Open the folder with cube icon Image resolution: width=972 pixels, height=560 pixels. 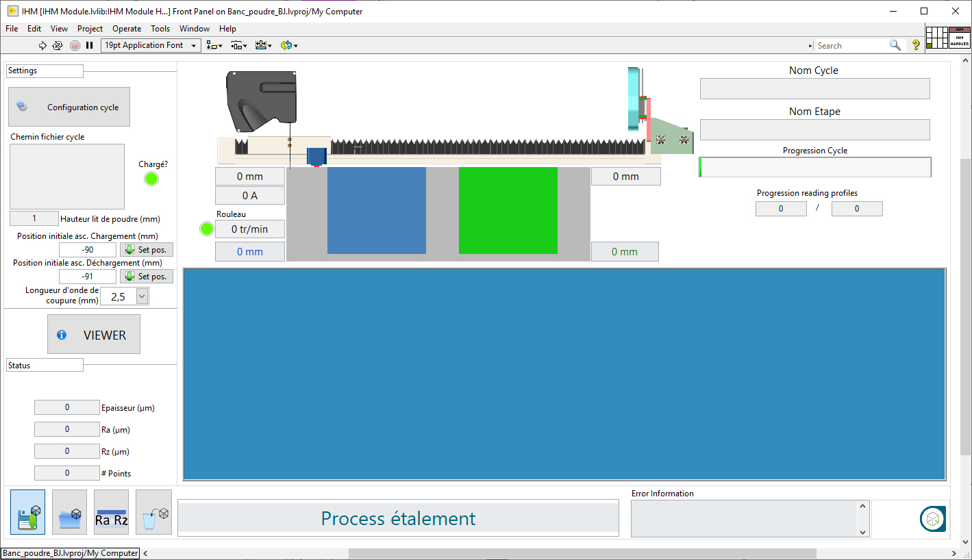70,512
